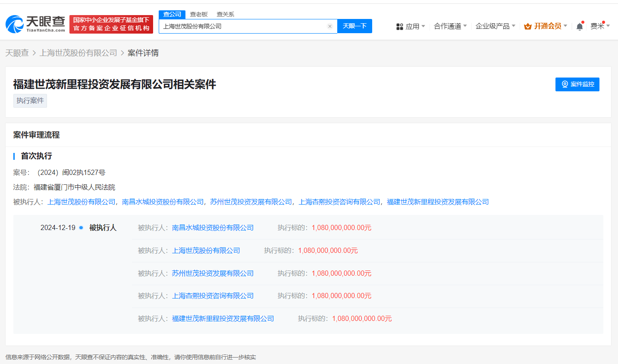618x364 pixels.
Task: Expand the 开通会员 membership dropdown arrow
Action: point(566,26)
